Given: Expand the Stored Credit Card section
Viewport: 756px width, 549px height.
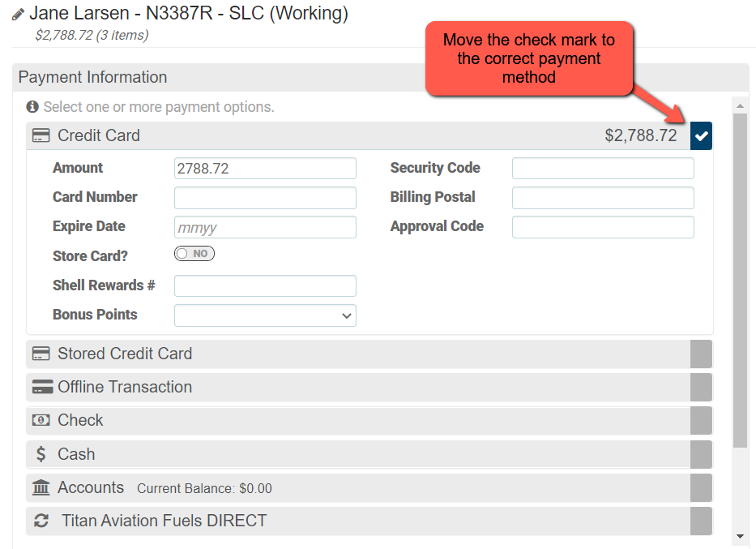Looking at the screenshot, I should [x=358, y=354].
